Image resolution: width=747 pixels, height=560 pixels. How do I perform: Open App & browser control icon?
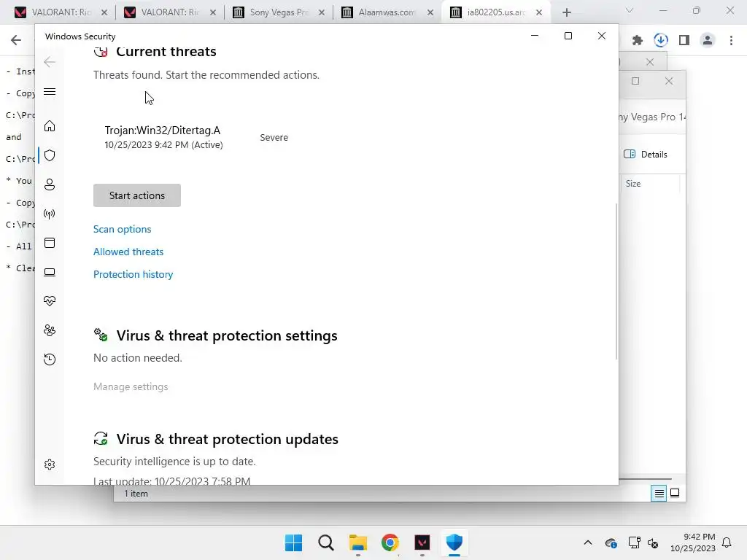[x=50, y=243]
